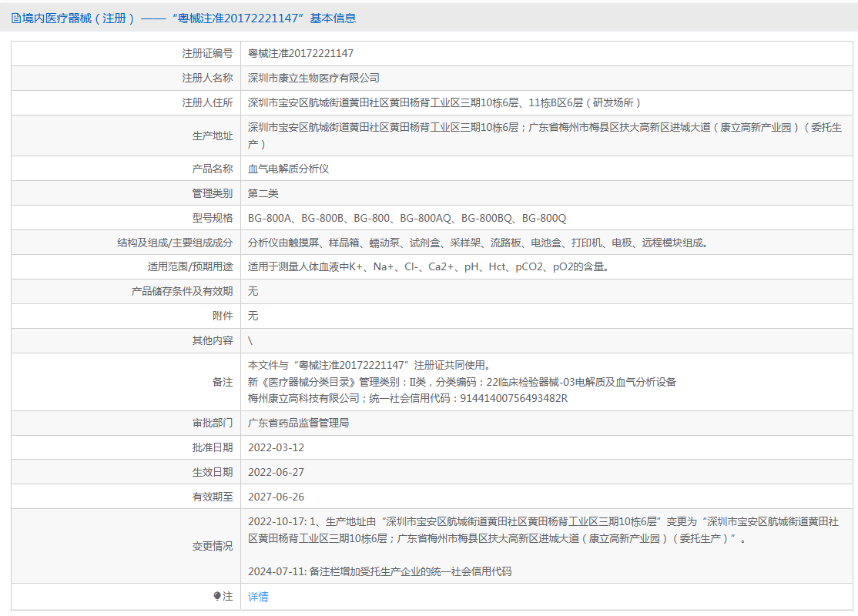Select the model list starting with BG-800A

pos(407,218)
